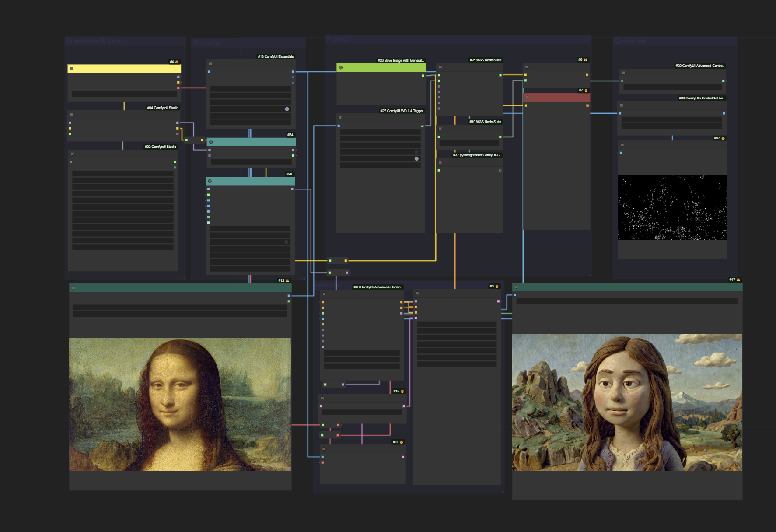
Task: Click the red input port on node #11
Action: [322, 462]
